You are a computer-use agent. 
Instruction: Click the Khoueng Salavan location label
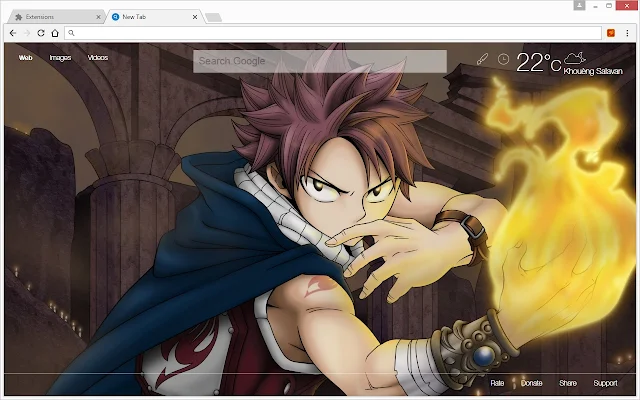593,71
